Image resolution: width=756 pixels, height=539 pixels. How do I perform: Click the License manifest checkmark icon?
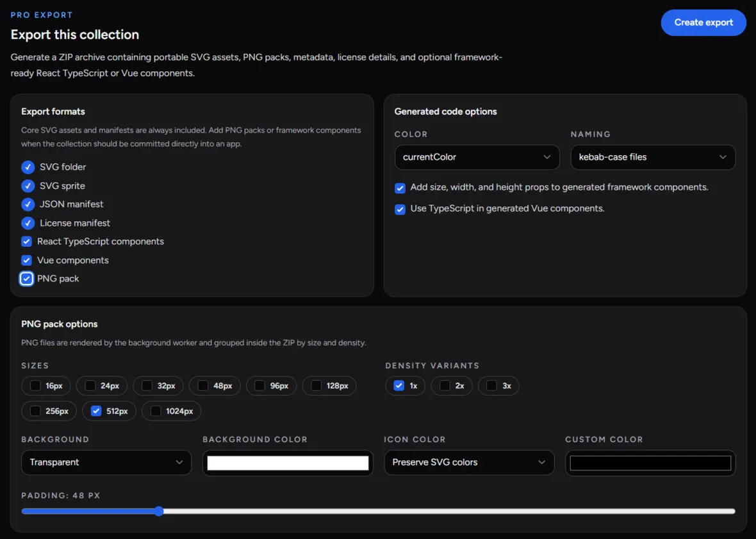(x=28, y=223)
